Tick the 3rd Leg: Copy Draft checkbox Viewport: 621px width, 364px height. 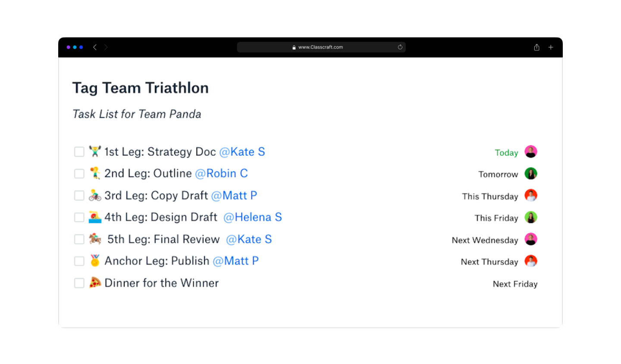[x=79, y=196]
